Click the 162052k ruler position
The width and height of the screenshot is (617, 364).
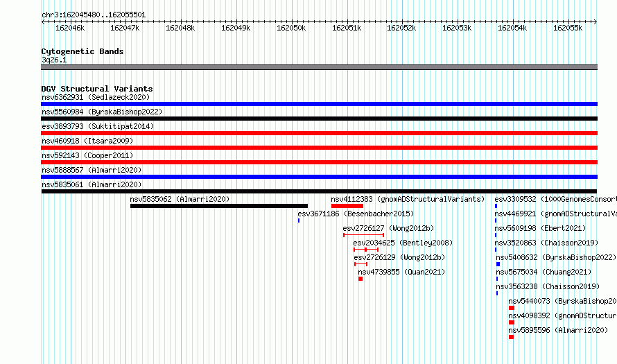[x=401, y=28]
